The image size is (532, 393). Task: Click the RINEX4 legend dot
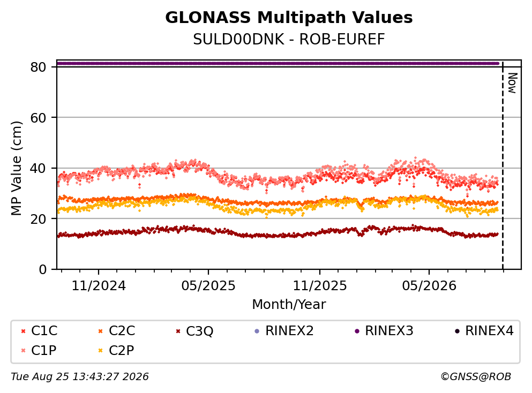click(457, 331)
